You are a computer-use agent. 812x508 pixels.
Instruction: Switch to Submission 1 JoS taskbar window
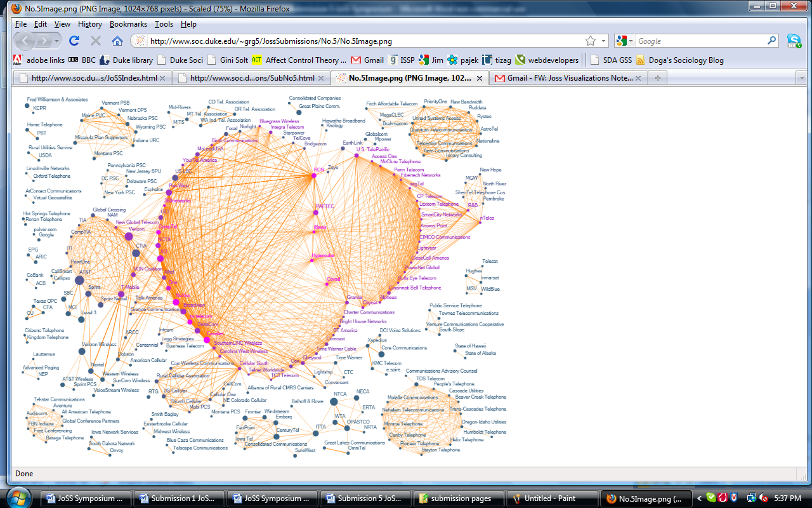pyautogui.click(x=180, y=498)
